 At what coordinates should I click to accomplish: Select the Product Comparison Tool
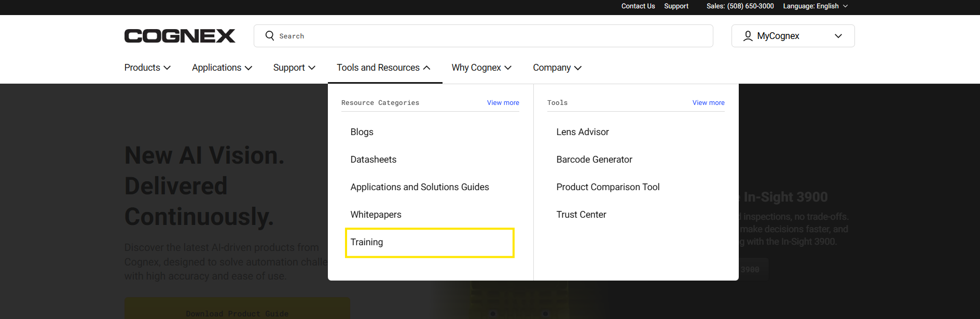point(608,187)
